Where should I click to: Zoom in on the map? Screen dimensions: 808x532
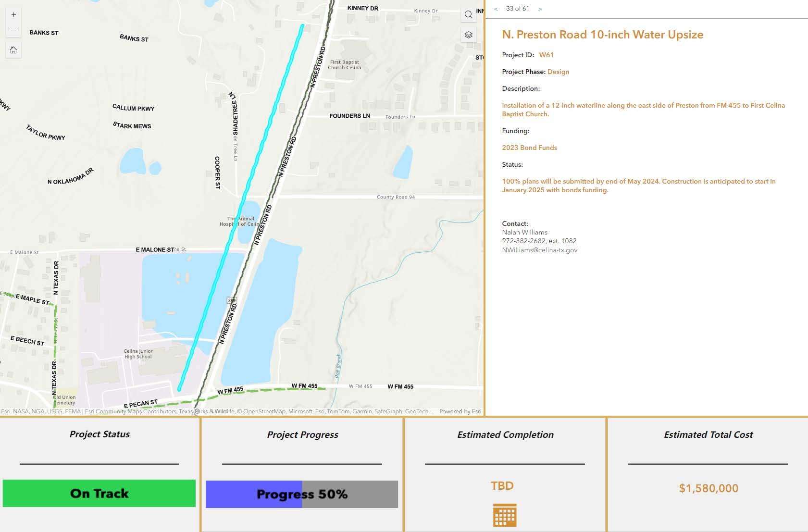tap(13, 14)
